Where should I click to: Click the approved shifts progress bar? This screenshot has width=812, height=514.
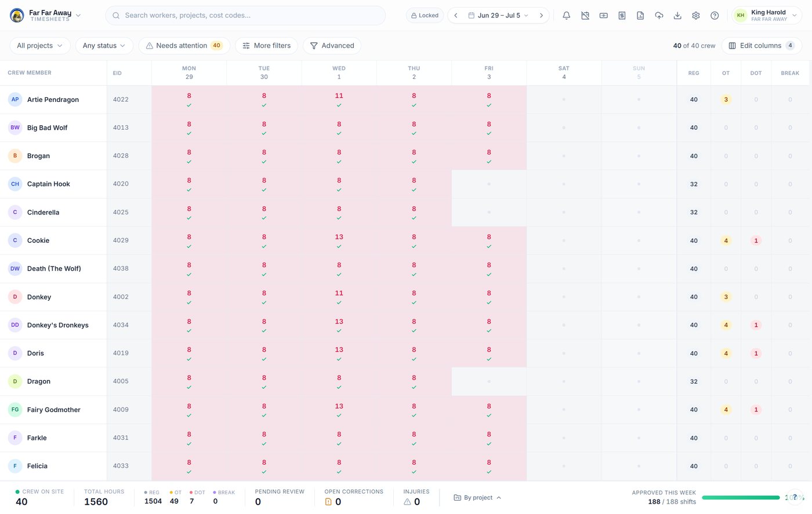point(741,498)
